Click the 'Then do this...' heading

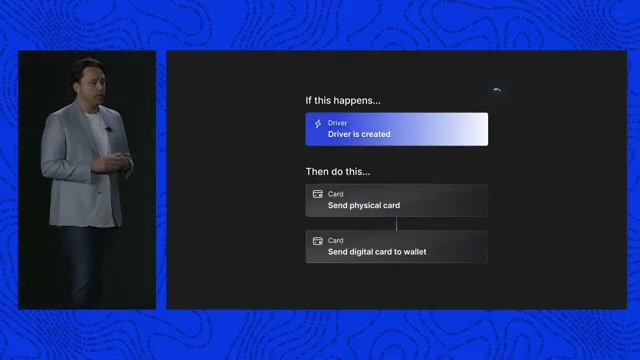click(x=338, y=171)
